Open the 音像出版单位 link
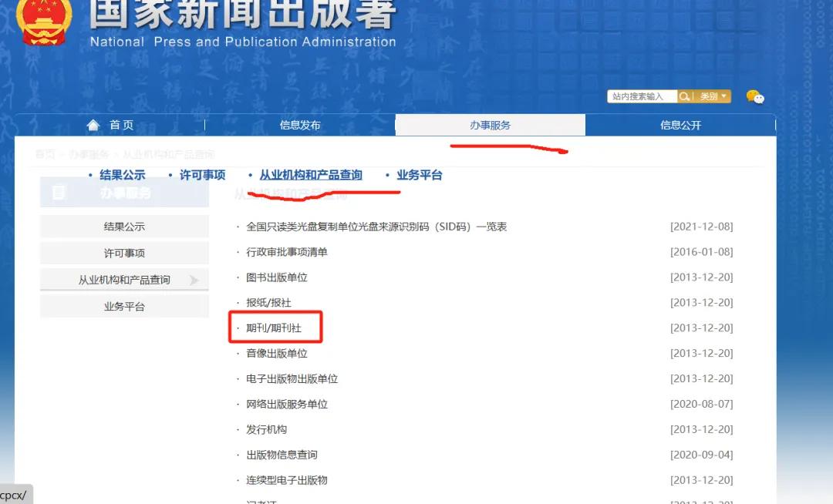 pyautogui.click(x=276, y=353)
